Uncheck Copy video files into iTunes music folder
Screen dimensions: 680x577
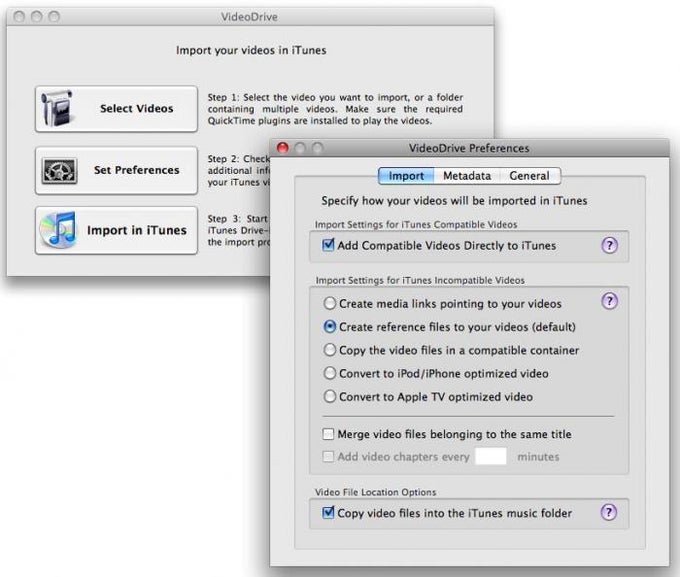pos(328,513)
